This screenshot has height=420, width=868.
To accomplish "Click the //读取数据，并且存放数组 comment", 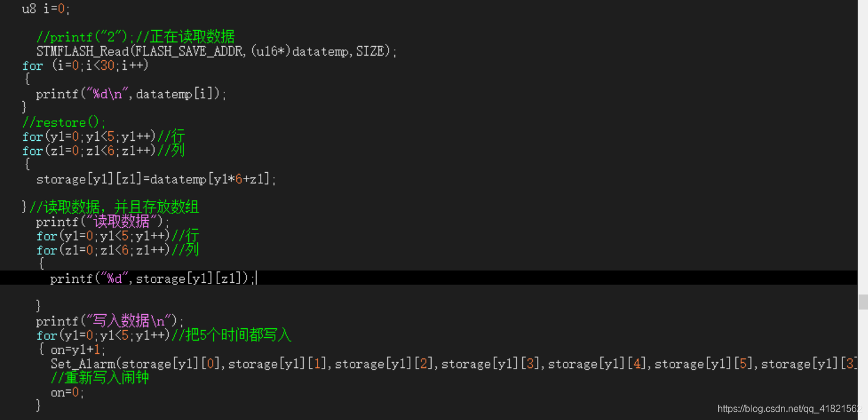I will [114, 207].
